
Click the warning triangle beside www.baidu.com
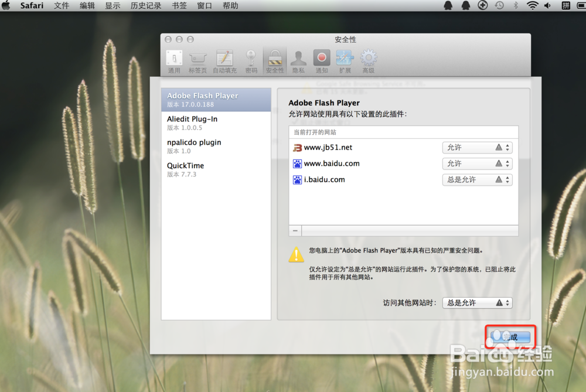point(499,163)
